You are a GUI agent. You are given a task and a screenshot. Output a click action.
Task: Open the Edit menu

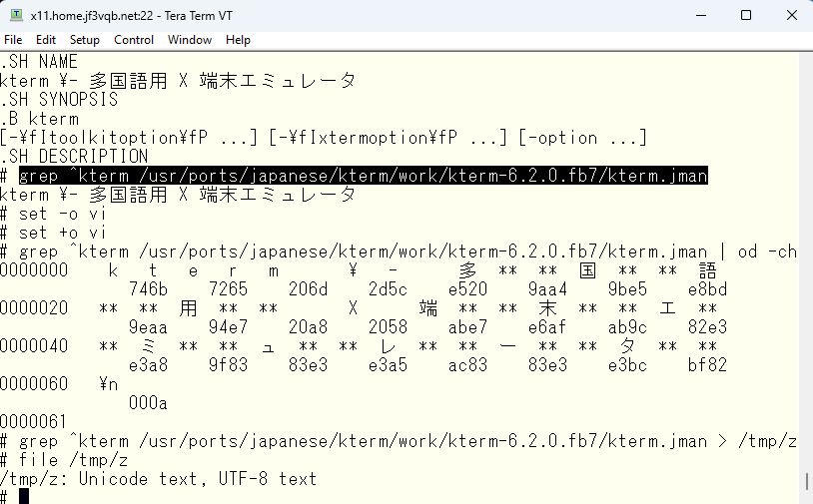(x=46, y=40)
